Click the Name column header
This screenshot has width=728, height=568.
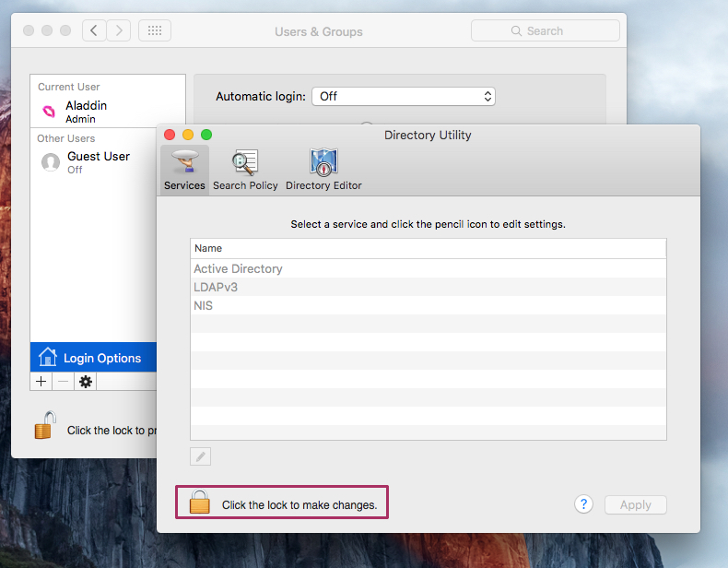(429, 248)
